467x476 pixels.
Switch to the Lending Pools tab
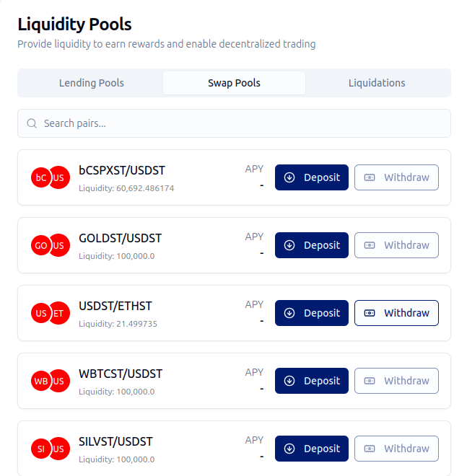click(x=92, y=83)
